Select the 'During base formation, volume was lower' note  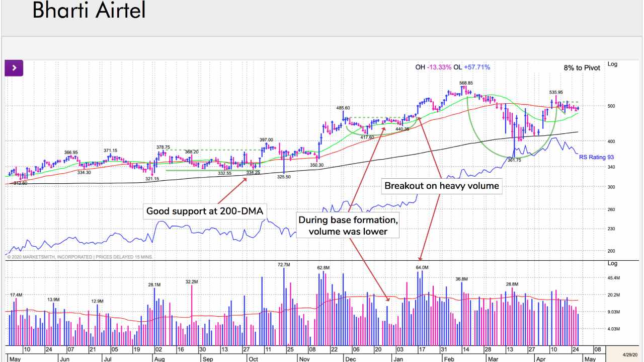coord(348,226)
